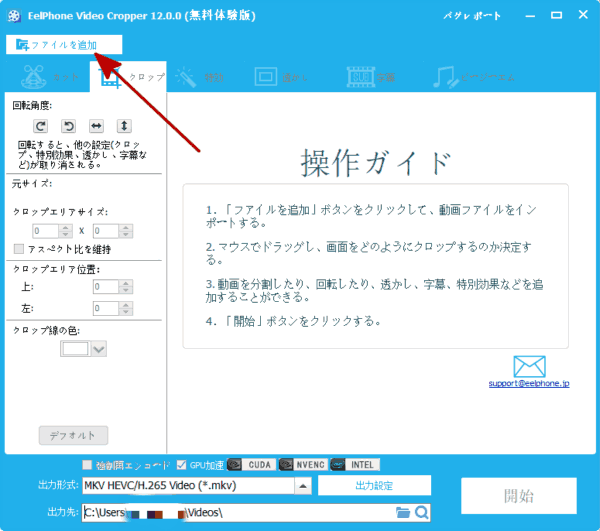Screen dimensions: 600x531
Task: Uncheck the GPU加速 checkbox
Action: 181,465
